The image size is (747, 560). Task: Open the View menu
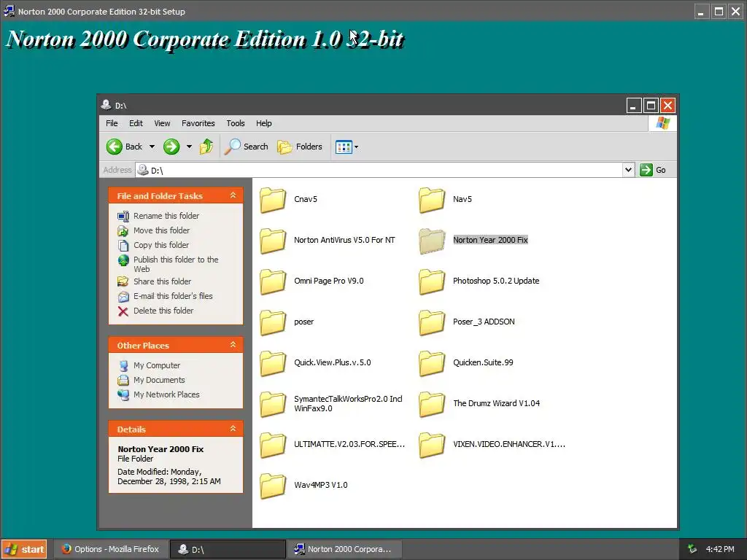pos(162,123)
